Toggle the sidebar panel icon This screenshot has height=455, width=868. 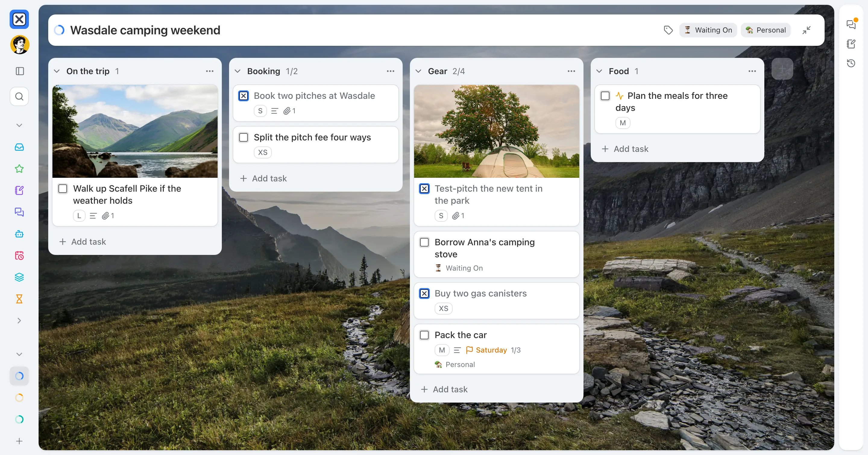pos(20,71)
